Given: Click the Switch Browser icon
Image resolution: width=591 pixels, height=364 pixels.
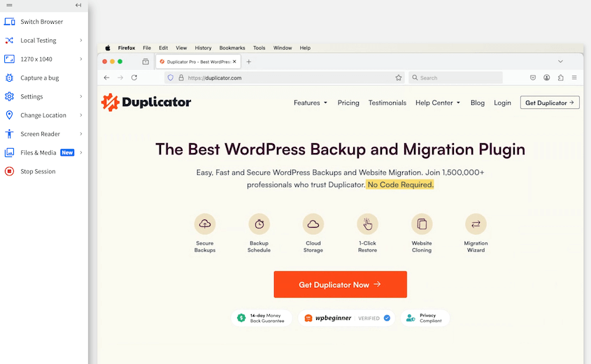Looking at the screenshot, I should point(9,22).
